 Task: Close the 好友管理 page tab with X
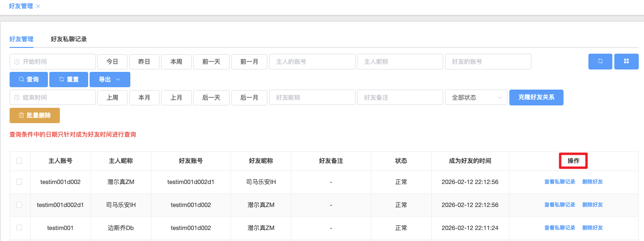[x=38, y=6]
